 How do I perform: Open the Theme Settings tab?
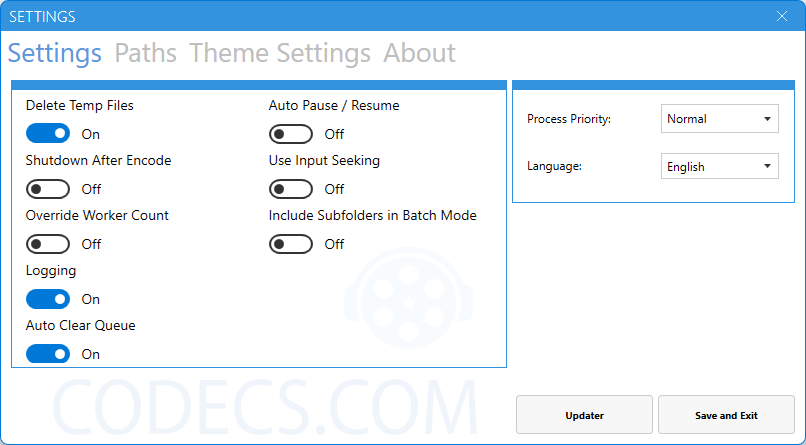[x=280, y=53]
